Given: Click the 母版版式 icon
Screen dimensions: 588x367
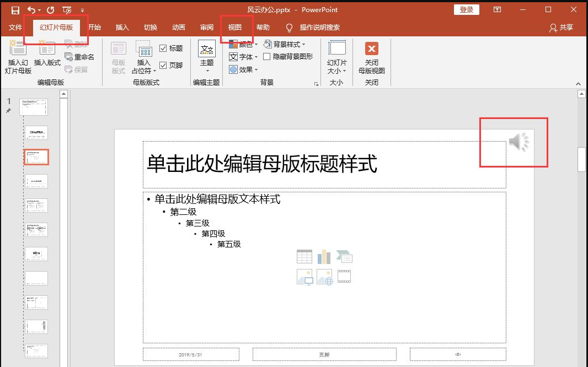Looking at the screenshot, I should pos(119,57).
